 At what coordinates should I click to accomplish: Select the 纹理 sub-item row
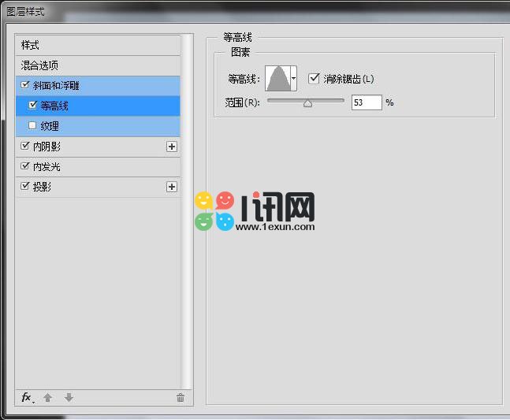98,126
